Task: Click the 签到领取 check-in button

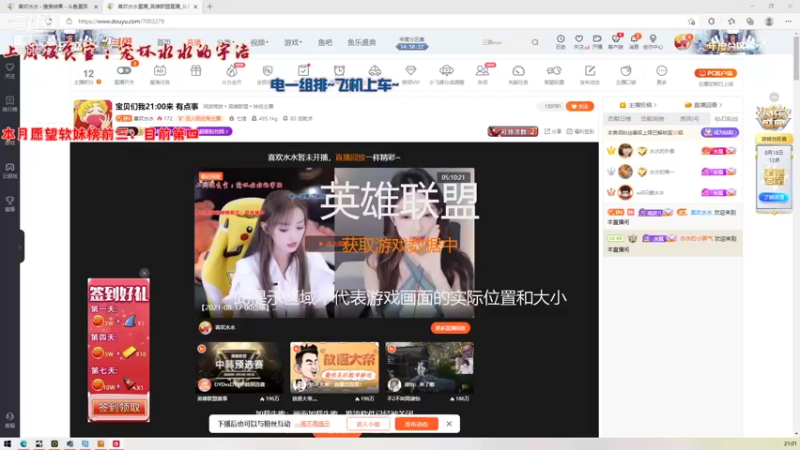Action: [119, 408]
